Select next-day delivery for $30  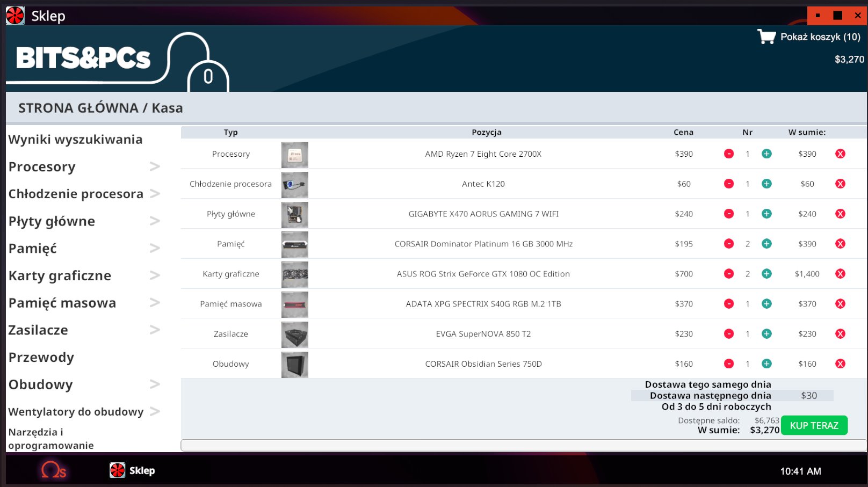733,396
